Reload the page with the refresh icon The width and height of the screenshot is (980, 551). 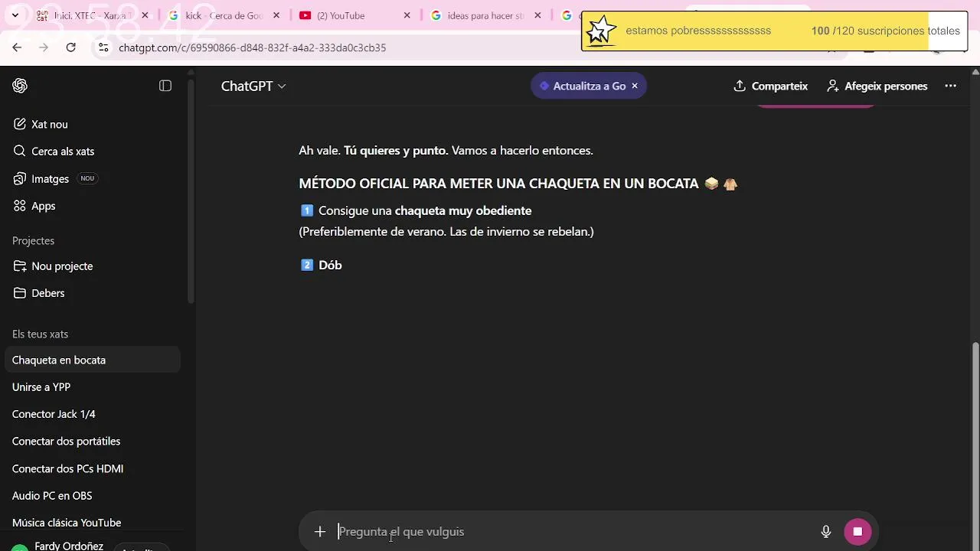[x=70, y=47]
